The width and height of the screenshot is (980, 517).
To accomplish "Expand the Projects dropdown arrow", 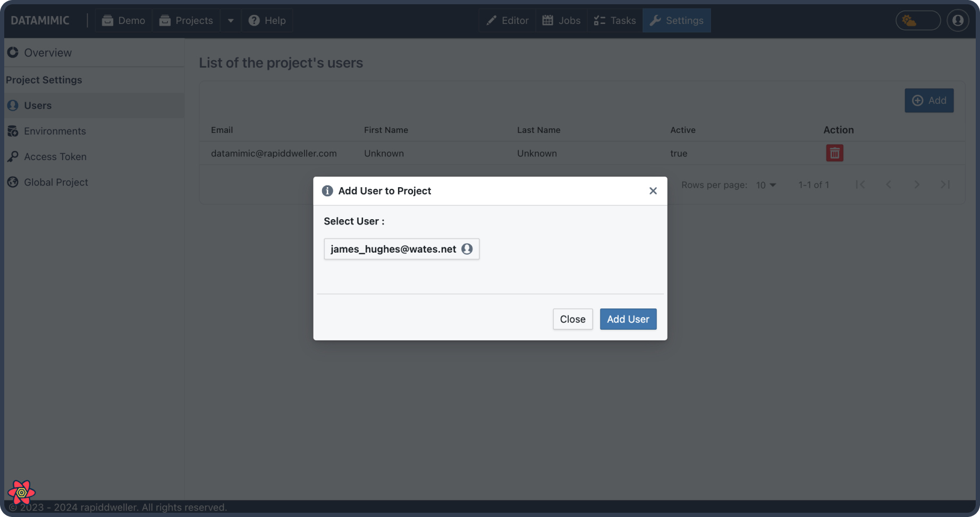I will click(x=231, y=21).
